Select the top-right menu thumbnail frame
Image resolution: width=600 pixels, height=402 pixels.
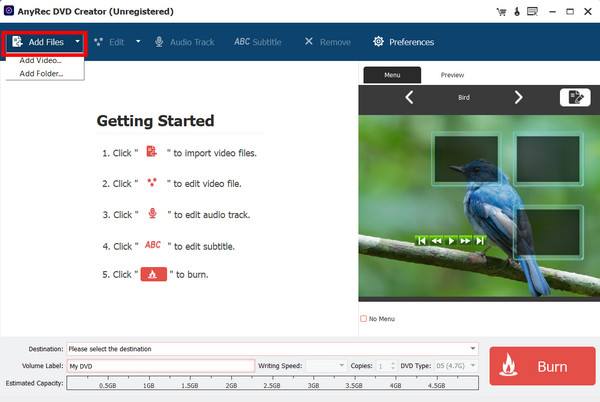click(x=548, y=159)
